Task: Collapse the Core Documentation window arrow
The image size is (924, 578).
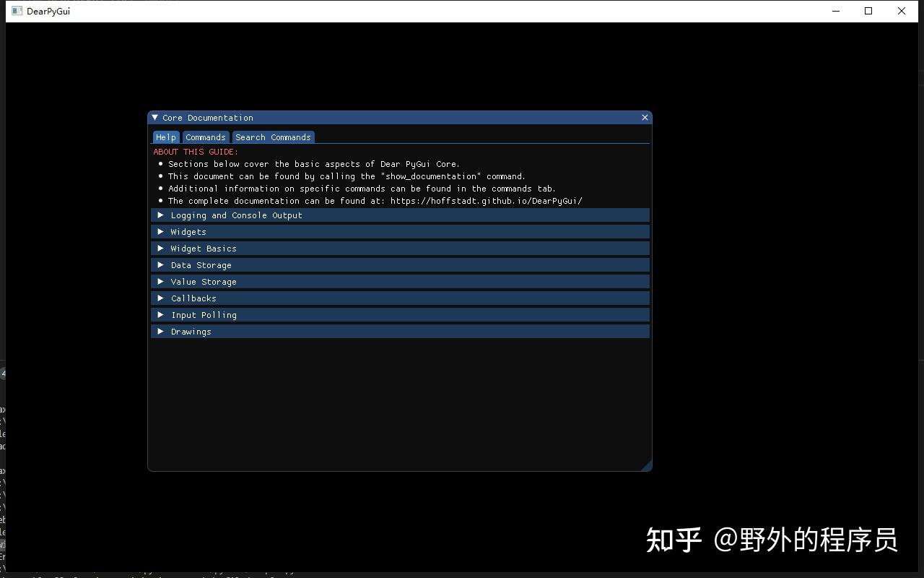Action: tap(154, 117)
